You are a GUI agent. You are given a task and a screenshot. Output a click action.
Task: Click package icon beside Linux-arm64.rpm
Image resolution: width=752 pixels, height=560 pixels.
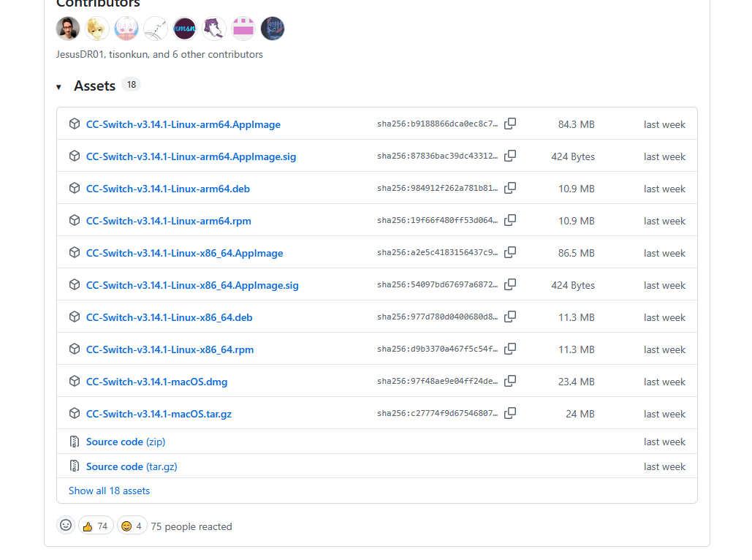tap(74, 220)
